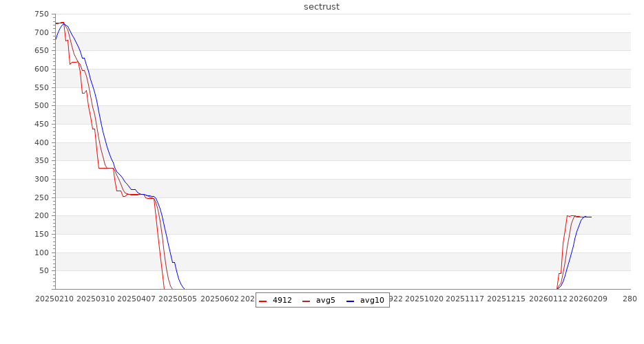Click the 20250310 date label

96,299
